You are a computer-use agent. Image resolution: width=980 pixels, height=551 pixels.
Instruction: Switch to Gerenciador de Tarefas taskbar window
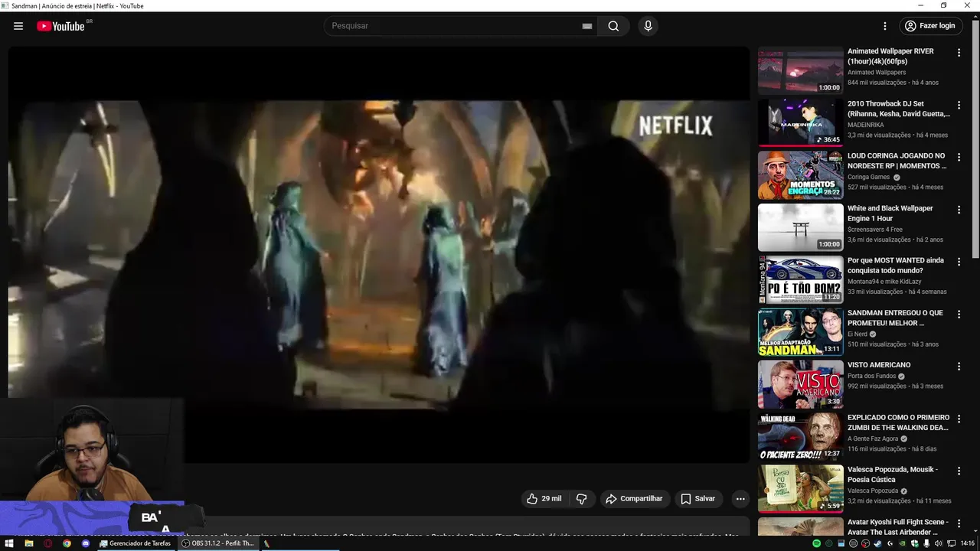[136, 543]
